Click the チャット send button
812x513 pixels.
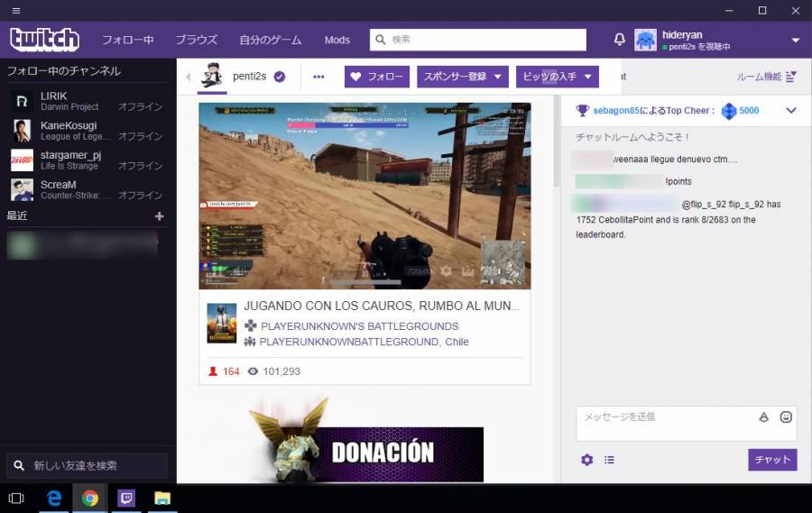click(772, 460)
